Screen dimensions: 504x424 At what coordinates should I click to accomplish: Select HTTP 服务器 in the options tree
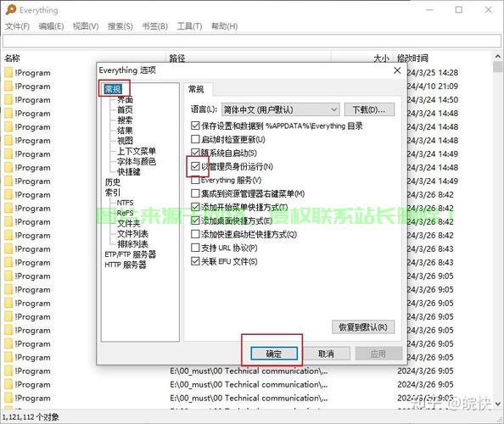pyautogui.click(x=126, y=265)
